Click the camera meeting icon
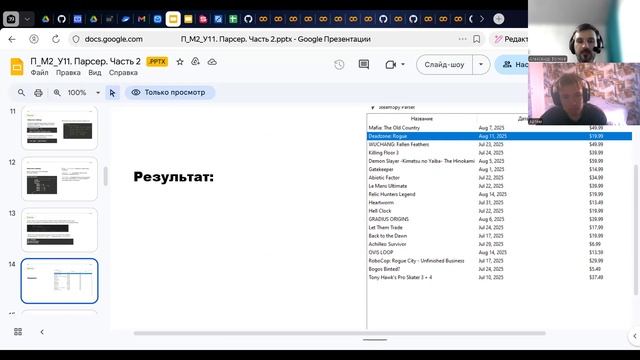Image resolution: width=640 pixels, height=360 pixels. pos(391,64)
